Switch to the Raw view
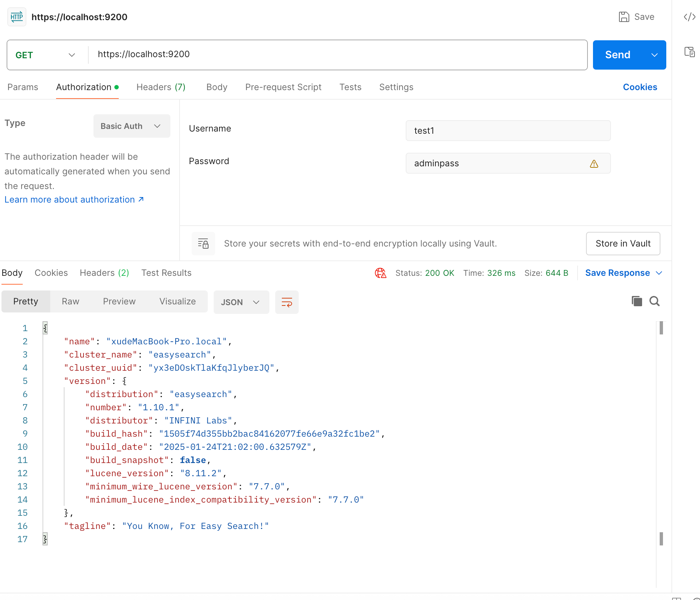This screenshot has width=700, height=600. pos(70,301)
